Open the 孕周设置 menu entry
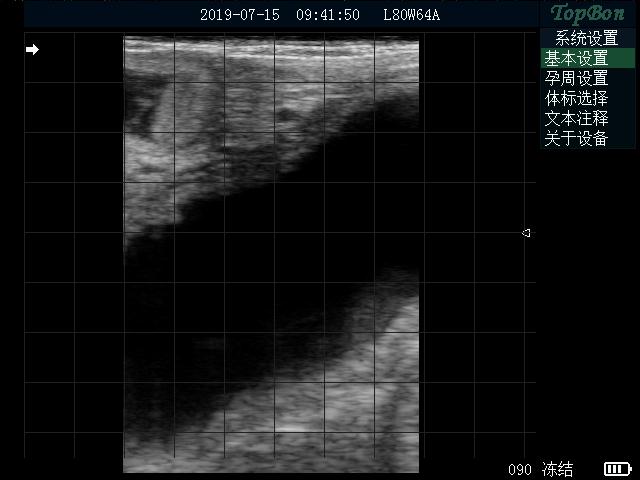This screenshot has height=480, width=640. 576,79
